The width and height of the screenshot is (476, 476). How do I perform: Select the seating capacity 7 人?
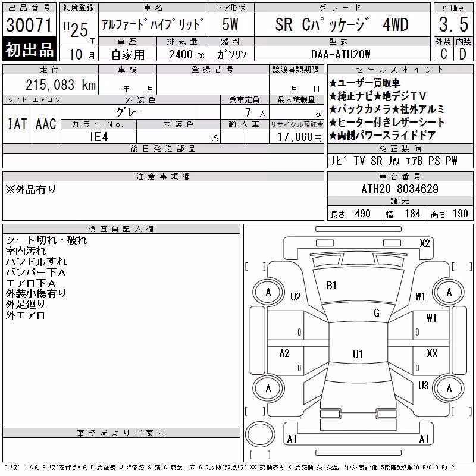255,113
